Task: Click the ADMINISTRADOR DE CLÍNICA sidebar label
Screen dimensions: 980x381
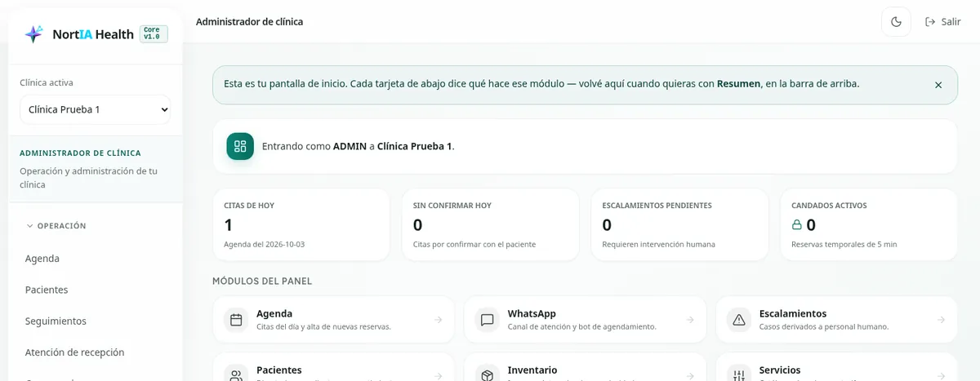Action: pyautogui.click(x=80, y=153)
